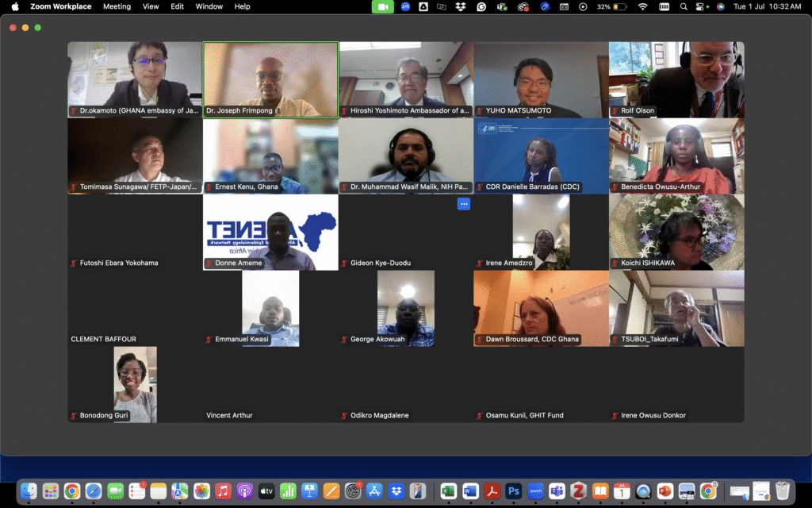Open Microsoft Excel from the Dock
The image size is (812, 508).
[449, 491]
